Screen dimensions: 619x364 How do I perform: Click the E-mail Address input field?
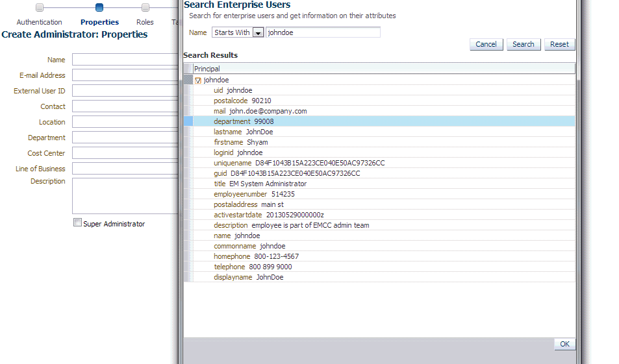click(x=125, y=75)
